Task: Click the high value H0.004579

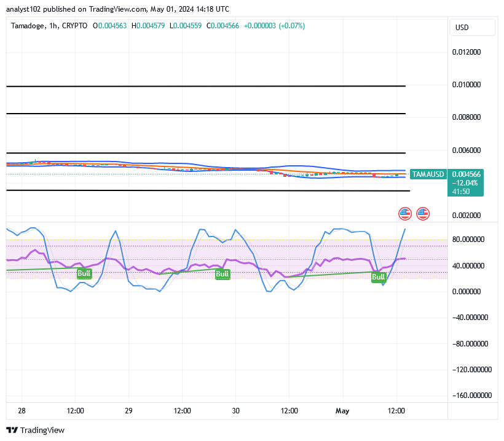Action: [148, 26]
